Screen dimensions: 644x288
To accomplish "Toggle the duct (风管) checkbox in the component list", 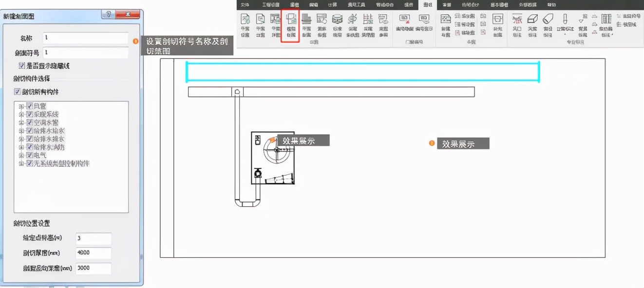I will point(30,106).
